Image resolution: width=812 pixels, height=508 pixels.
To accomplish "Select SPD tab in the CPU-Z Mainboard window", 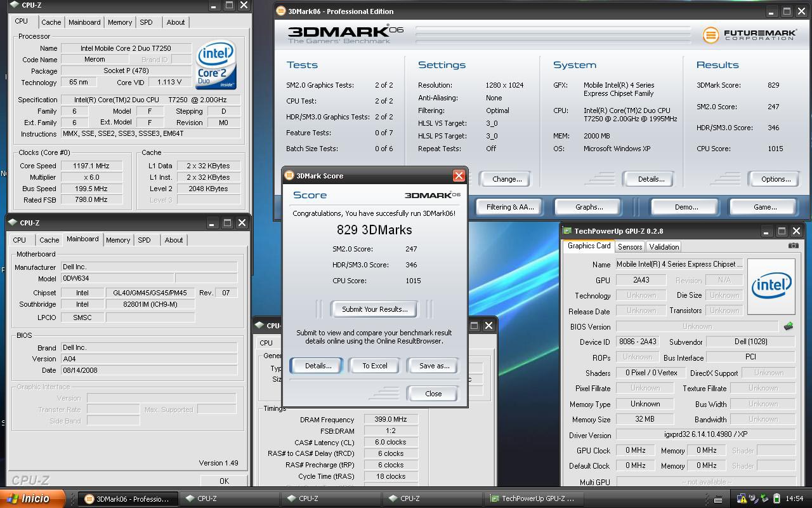I will pos(145,240).
